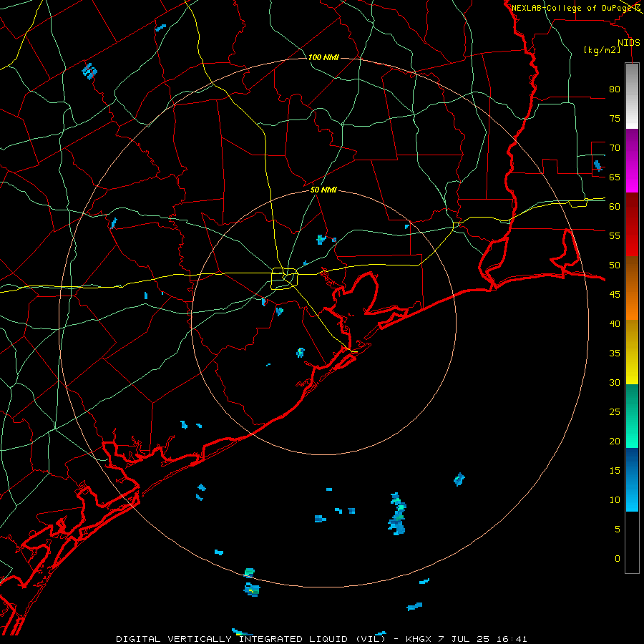Click the largest offshore radar echo cluster

click(x=397, y=514)
